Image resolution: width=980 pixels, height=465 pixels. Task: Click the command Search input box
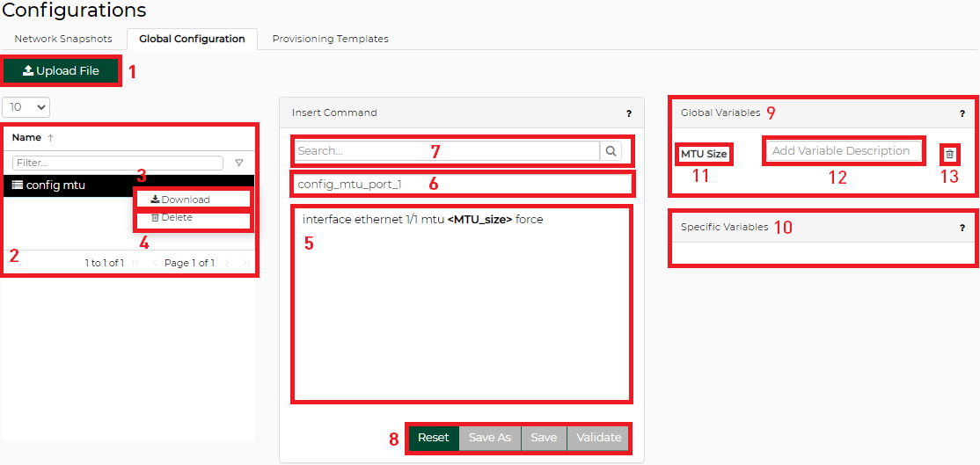pos(447,151)
